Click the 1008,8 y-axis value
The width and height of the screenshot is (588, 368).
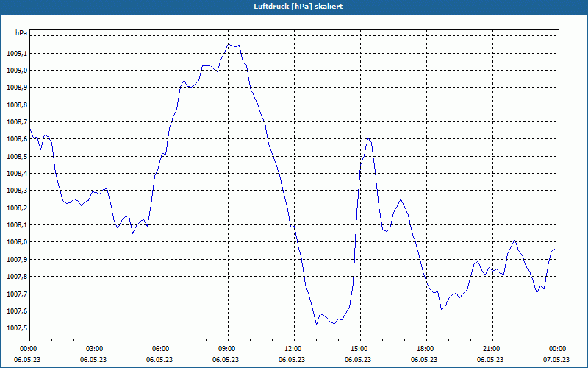click(17, 105)
